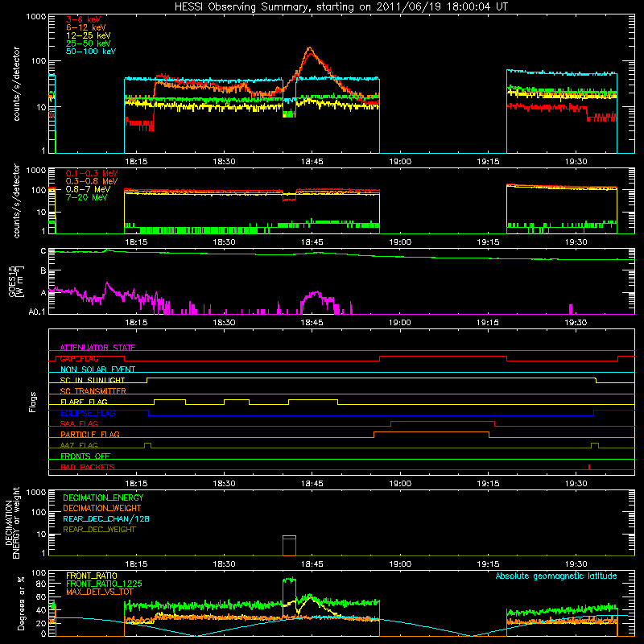Click the DECIMATION_WEIGHT legend label
The height and width of the screenshot is (644, 644).
(x=102, y=509)
